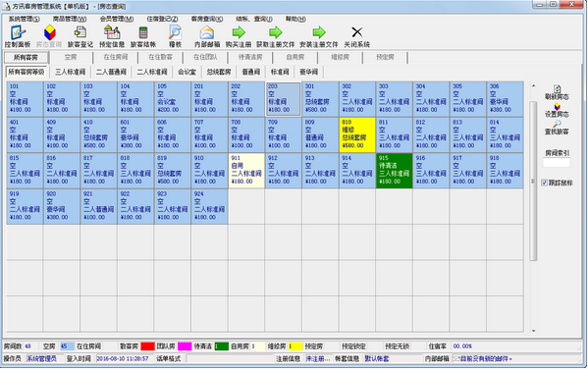
Task: Click the 房间索引 input field
Action: pyautogui.click(x=557, y=163)
